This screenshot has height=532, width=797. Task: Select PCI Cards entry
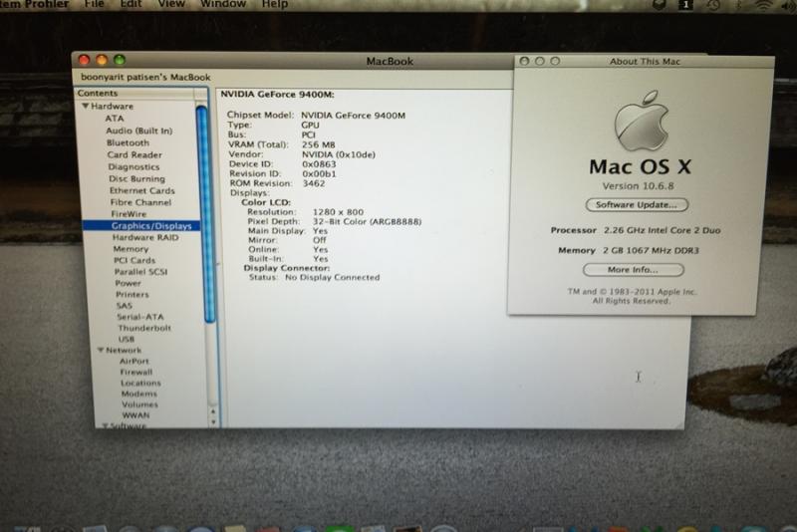(x=134, y=260)
